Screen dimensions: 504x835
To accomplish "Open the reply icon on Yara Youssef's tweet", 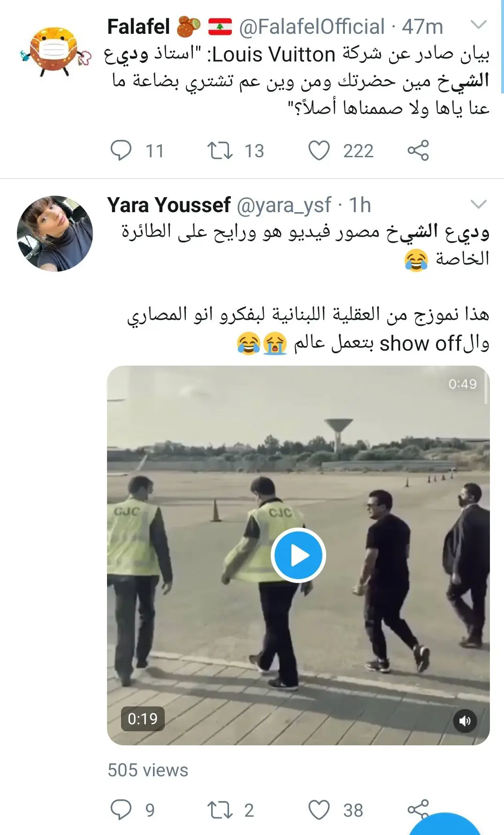I will [x=121, y=810].
